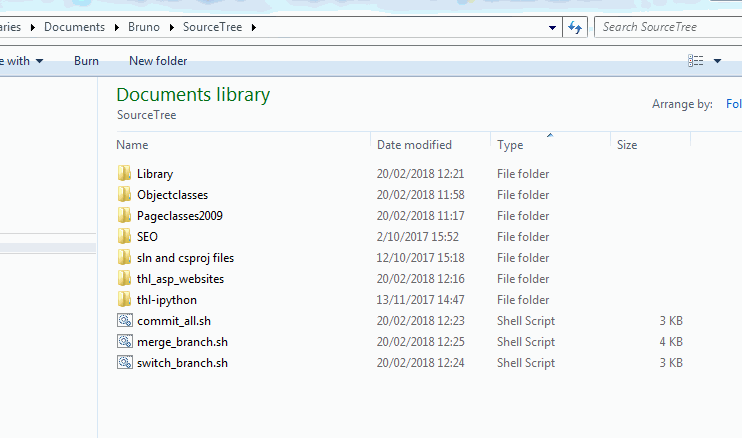The image size is (742, 438).
Task: Select the thl-ipython folder icon
Action: (124, 300)
